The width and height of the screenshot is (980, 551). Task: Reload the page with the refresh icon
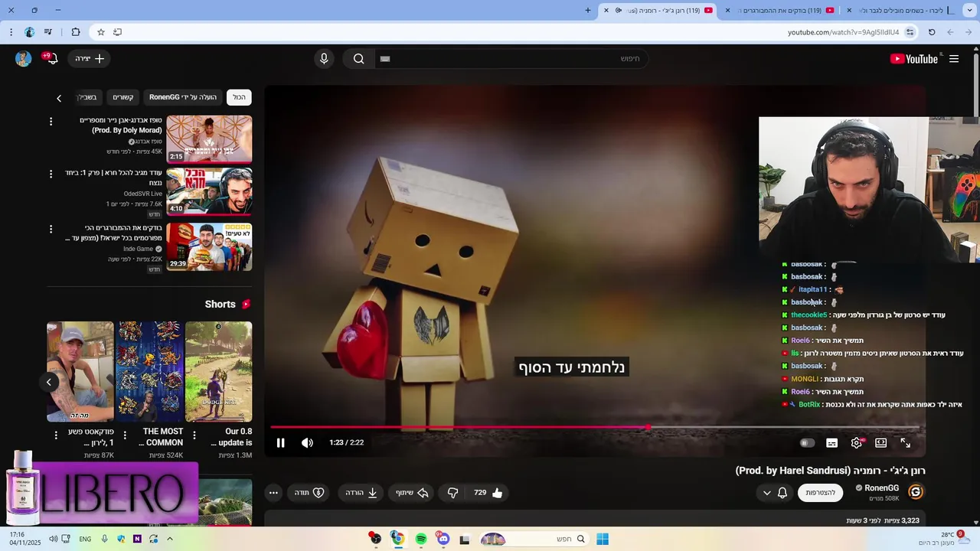tap(932, 32)
